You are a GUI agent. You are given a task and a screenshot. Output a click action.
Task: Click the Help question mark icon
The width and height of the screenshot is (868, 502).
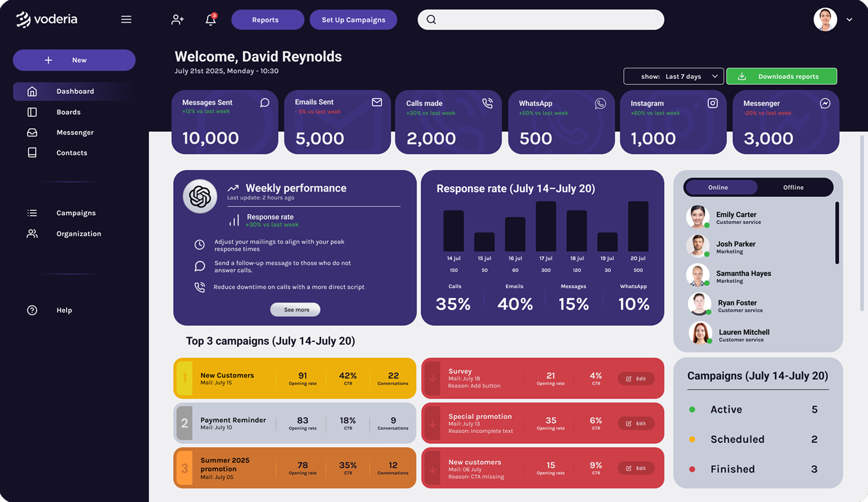(x=32, y=310)
